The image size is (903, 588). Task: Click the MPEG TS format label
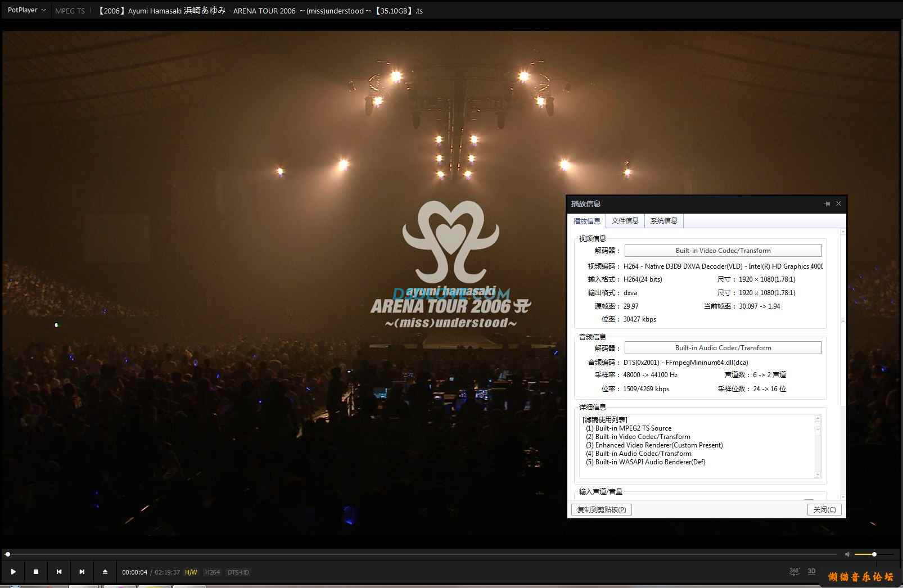coord(70,11)
